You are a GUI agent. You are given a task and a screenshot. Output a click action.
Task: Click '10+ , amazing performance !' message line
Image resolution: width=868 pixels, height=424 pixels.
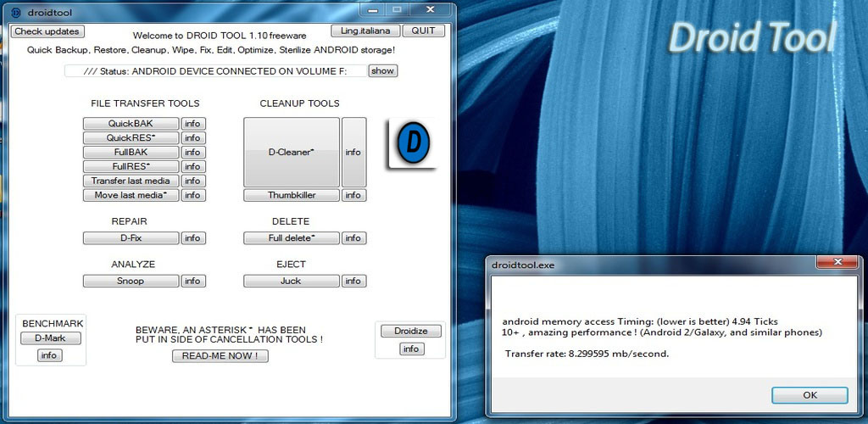click(x=662, y=332)
